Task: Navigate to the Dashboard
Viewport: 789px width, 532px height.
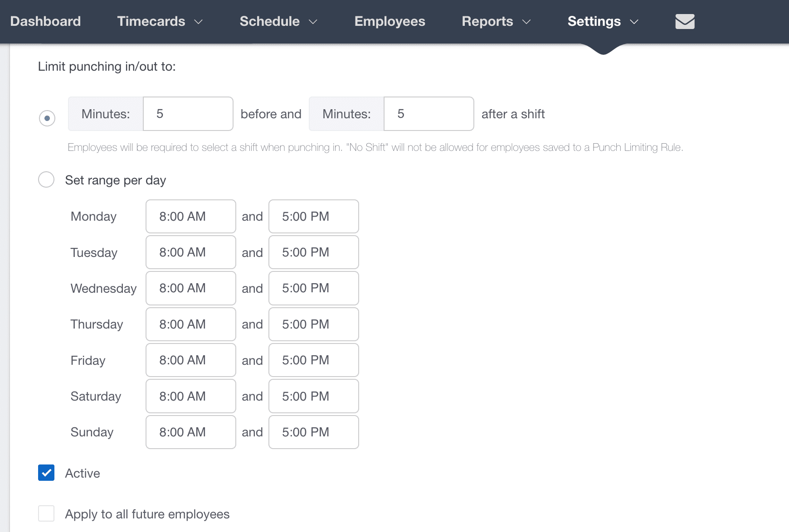Action: [x=45, y=21]
